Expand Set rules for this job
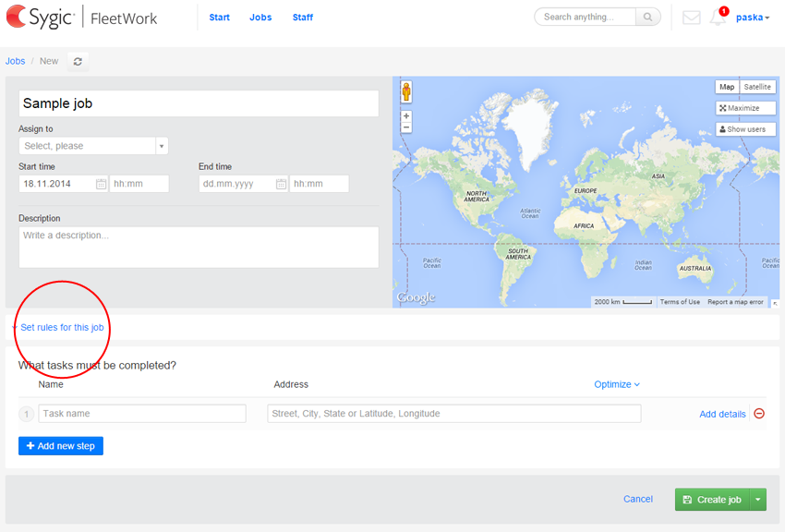Image resolution: width=785 pixels, height=532 pixels. point(62,327)
